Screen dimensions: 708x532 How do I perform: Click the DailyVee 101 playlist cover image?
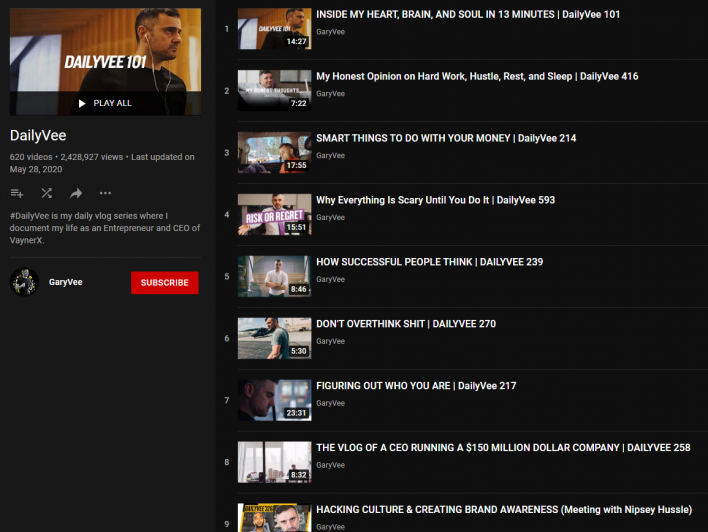pyautogui.click(x=105, y=61)
